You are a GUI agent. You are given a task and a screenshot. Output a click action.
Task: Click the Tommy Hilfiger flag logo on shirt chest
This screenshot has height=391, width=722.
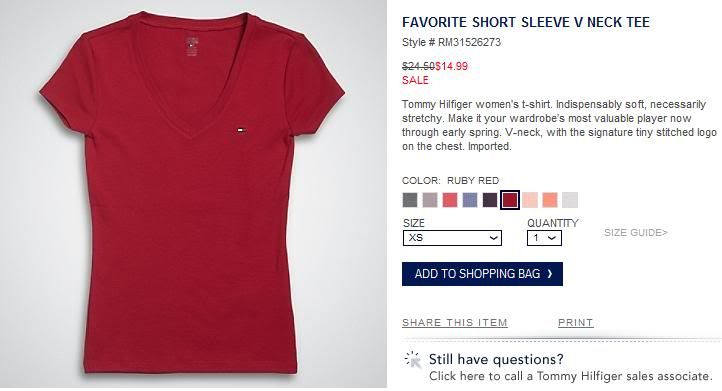(241, 130)
